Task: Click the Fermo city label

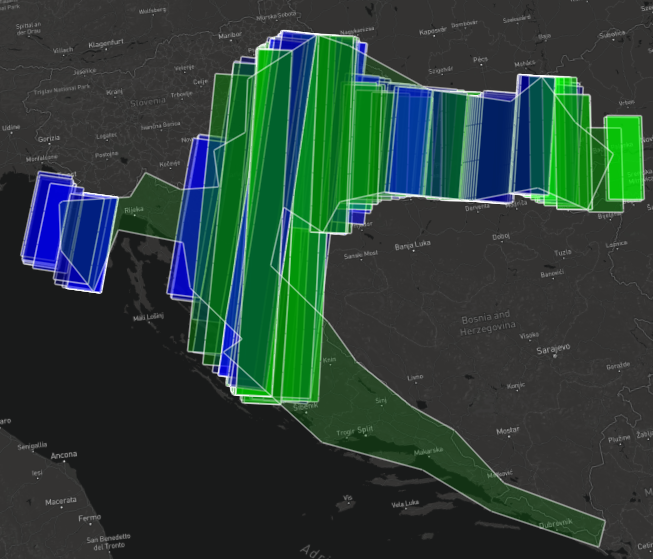Action: pos(89,517)
